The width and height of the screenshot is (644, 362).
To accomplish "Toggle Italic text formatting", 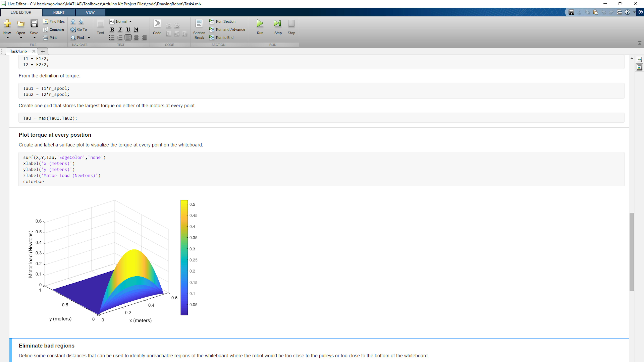I will pos(120,29).
